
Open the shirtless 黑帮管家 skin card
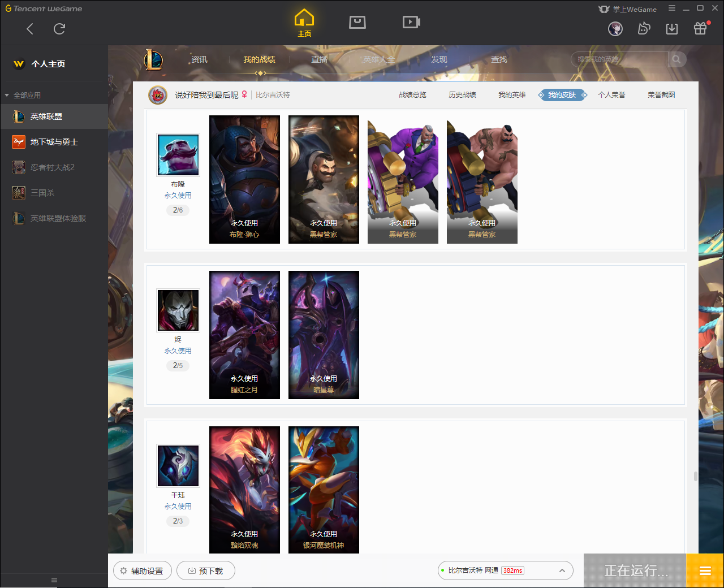click(482, 180)
